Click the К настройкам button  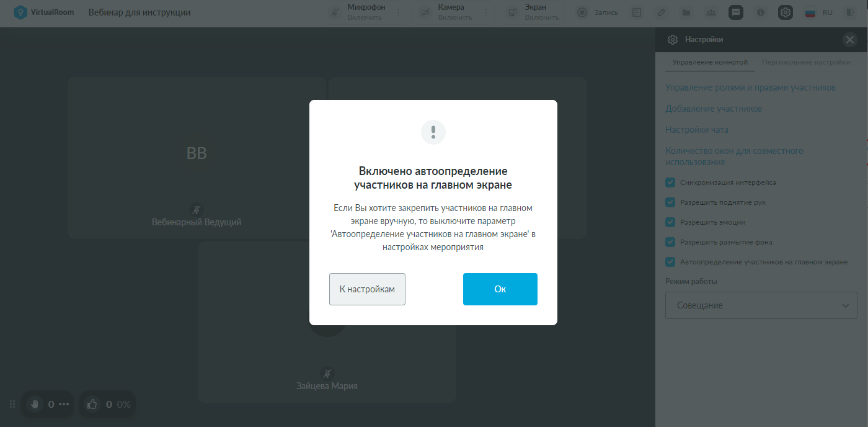(367, 289)
